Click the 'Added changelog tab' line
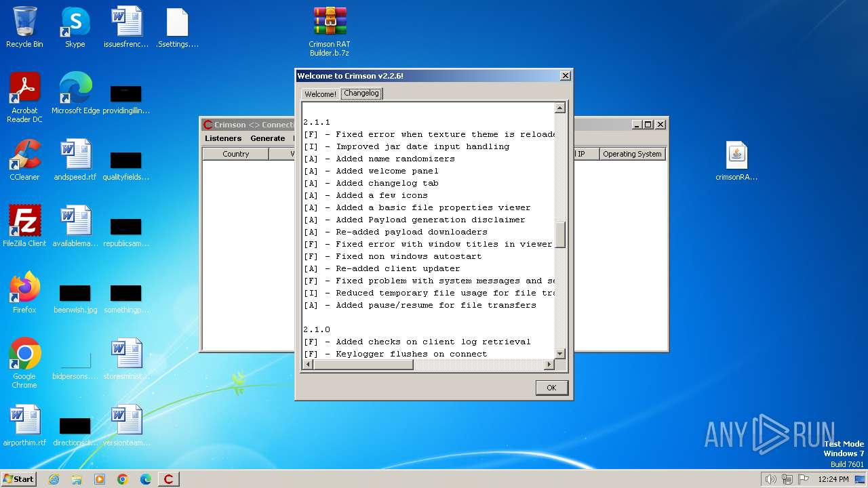Screen dimensions: 868x488 [371, 183]
